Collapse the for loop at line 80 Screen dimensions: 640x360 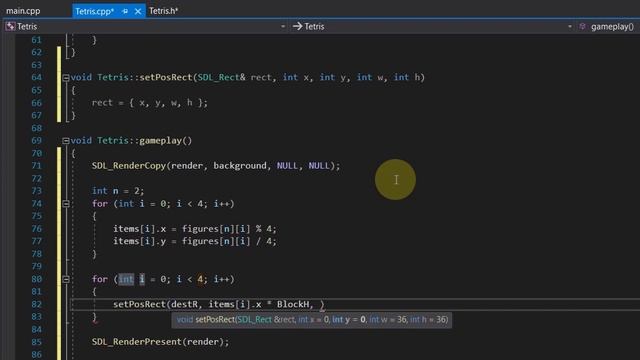point(66,279)
